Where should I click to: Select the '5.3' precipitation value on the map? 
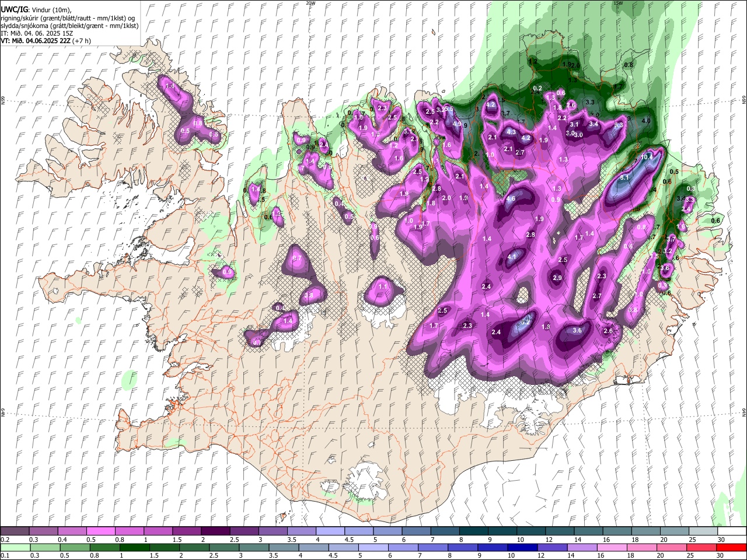coord(619,125)
